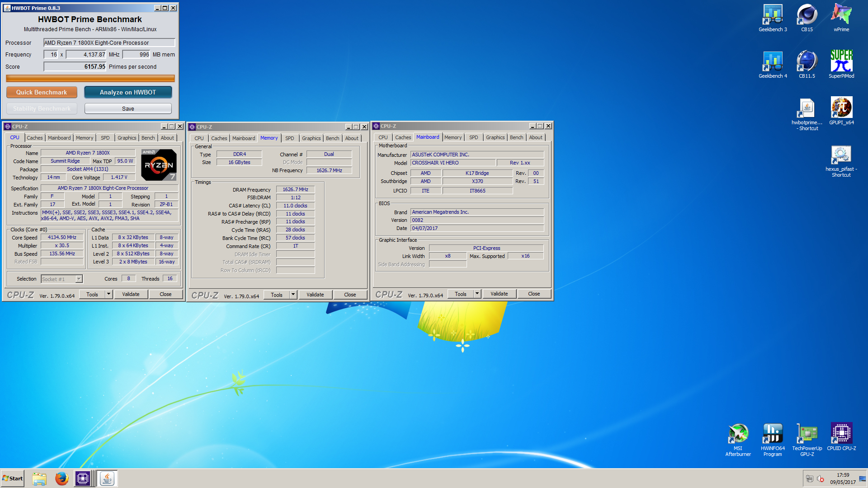This screenshot has height=488, width=868.
Task: Start the Quick Benchmark
Action: pyautogui.click(x=42, y=92)
